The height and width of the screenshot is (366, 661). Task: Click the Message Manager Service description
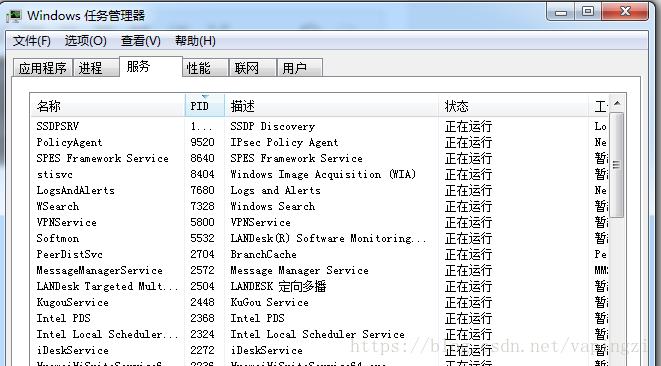point(299,271)
